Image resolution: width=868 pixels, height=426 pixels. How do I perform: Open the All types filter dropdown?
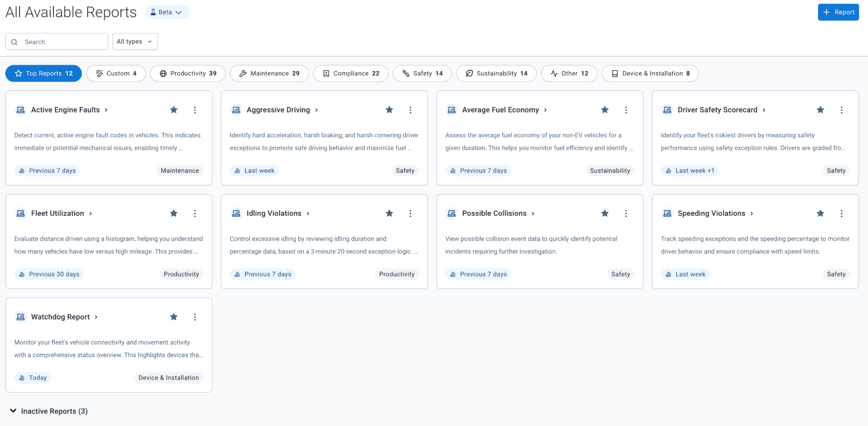(135, 41)
